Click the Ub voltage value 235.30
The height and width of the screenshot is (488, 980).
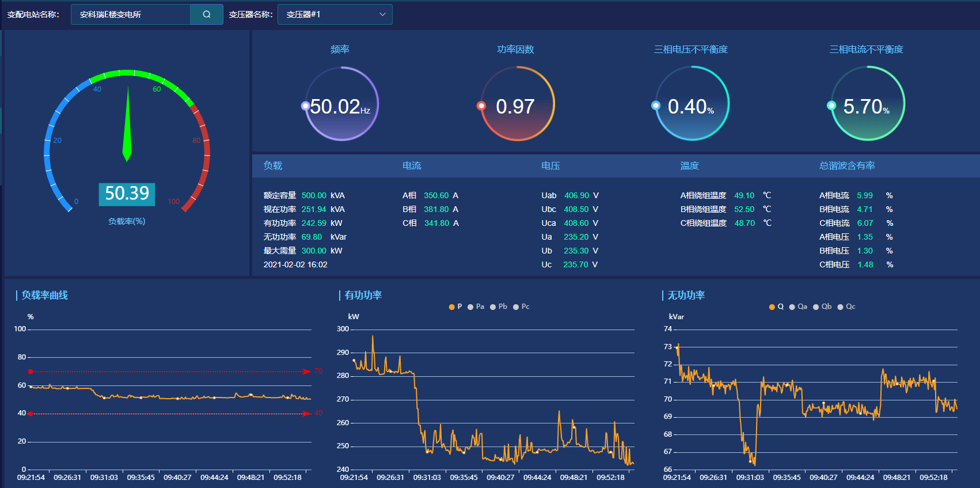[x=576, y=251]
